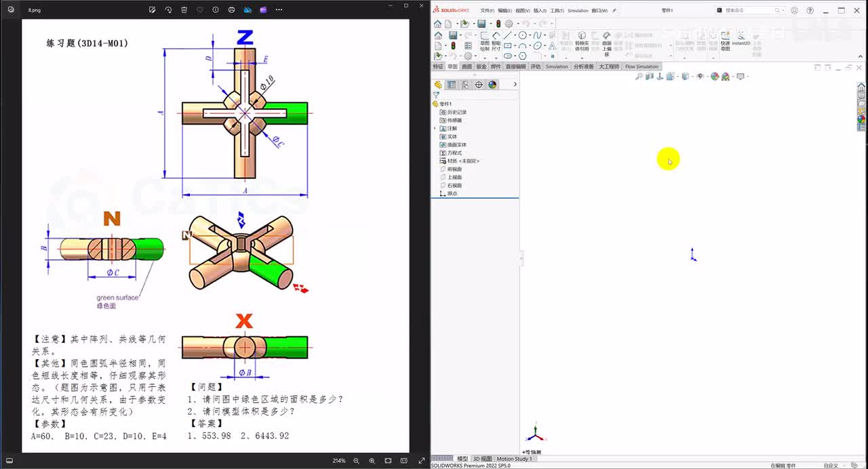Click the feature tree filter funnel
868x469 pixels.
[x=436, y=96]
